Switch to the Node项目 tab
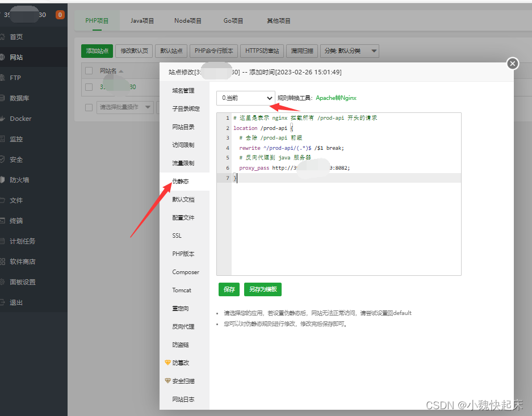 click(x=187, y=20)
